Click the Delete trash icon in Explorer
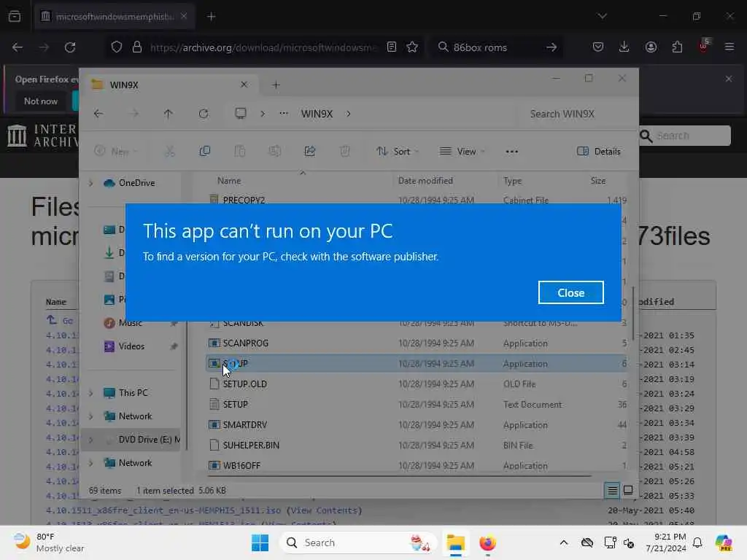Screen dimensions: 747x560 click(x=345, y=152)
